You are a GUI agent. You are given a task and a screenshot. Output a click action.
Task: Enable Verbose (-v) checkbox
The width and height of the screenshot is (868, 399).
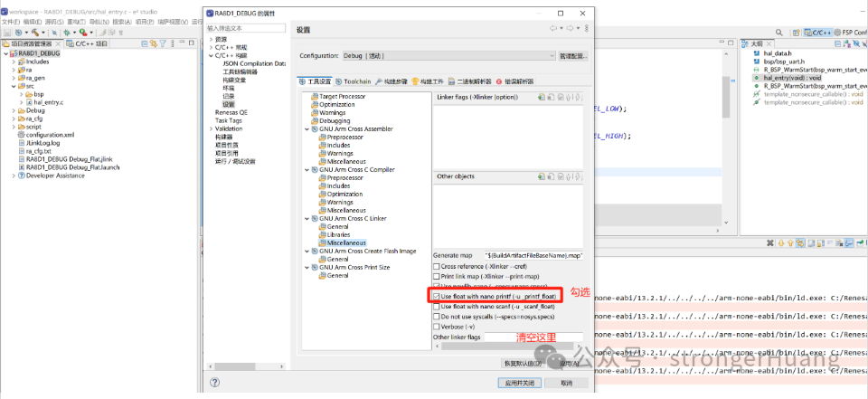point(436,327)
